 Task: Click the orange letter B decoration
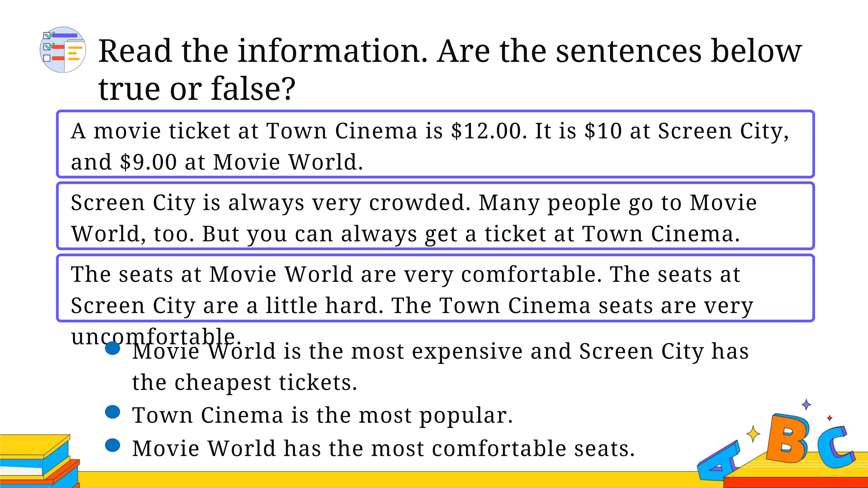(788, 438)
